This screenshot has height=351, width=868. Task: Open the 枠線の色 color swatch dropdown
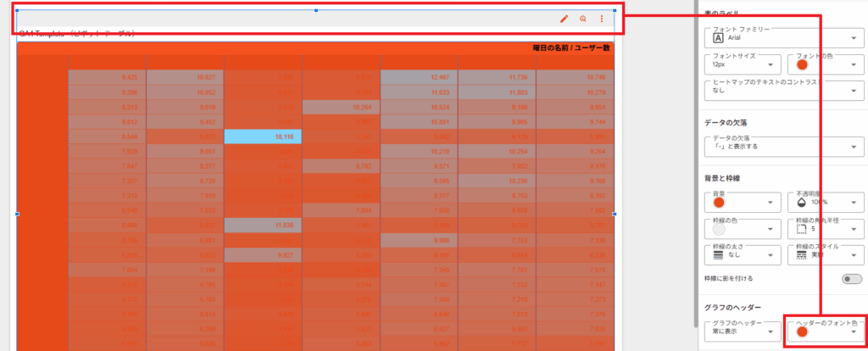[743, 229]
